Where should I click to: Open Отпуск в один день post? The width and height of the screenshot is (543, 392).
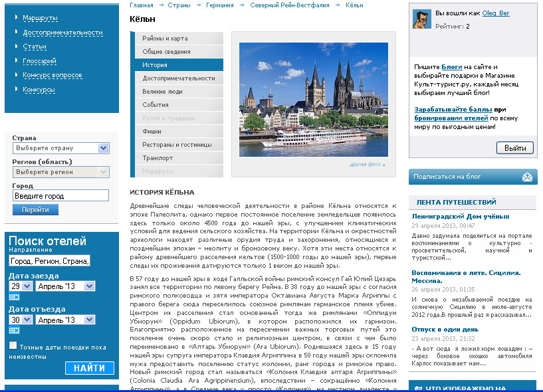click(x=445, y=330)
